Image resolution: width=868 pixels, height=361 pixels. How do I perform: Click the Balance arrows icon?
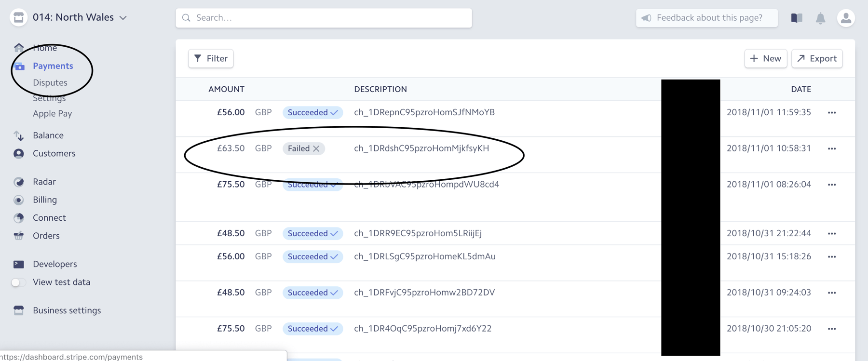pos(19,135)
